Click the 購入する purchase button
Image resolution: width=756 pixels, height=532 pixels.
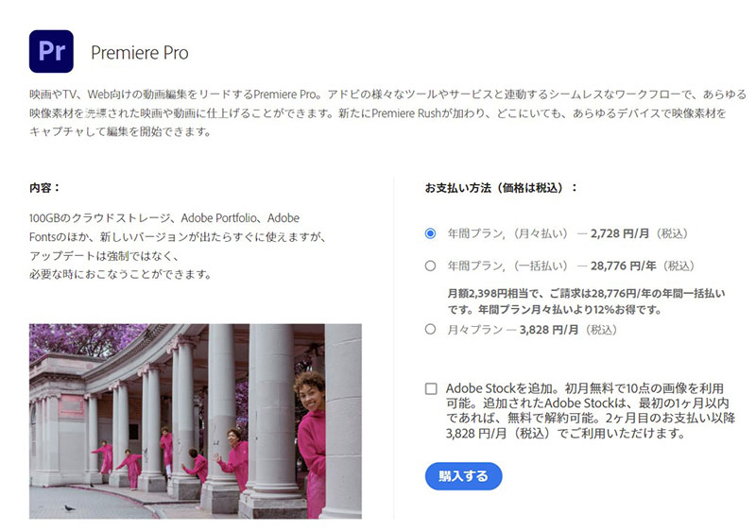click(463, 476)
